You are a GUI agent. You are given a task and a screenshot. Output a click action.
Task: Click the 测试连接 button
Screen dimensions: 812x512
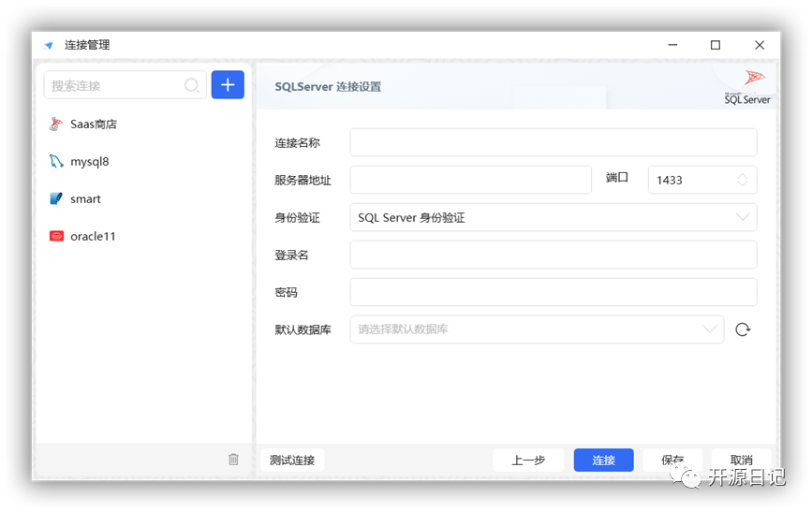pyautogui.click(x=292, y=460)
